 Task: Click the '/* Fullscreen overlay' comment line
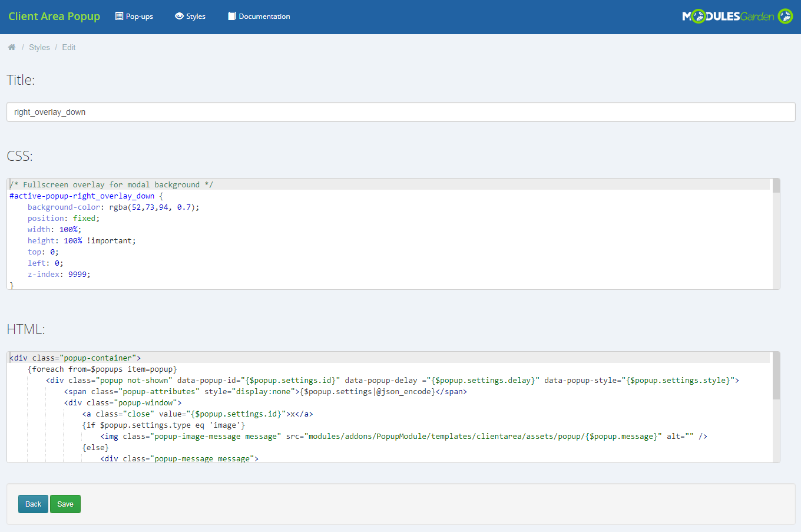(111, 184)
